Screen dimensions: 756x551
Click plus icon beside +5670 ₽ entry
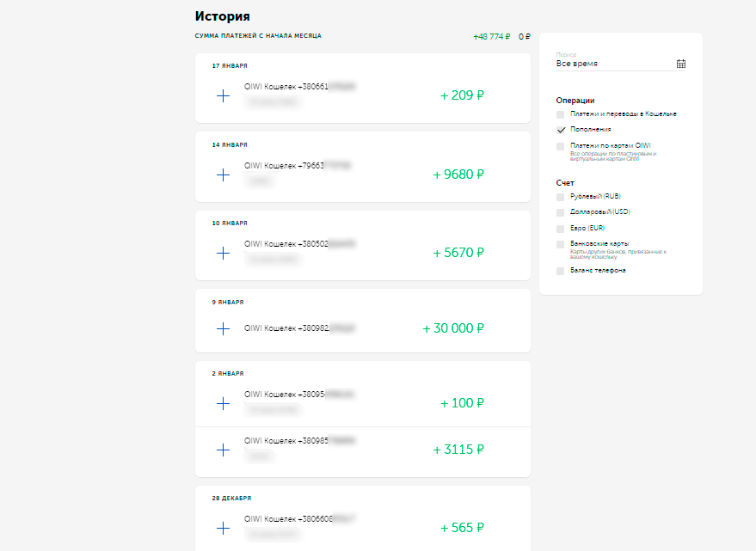click(223, 253)
